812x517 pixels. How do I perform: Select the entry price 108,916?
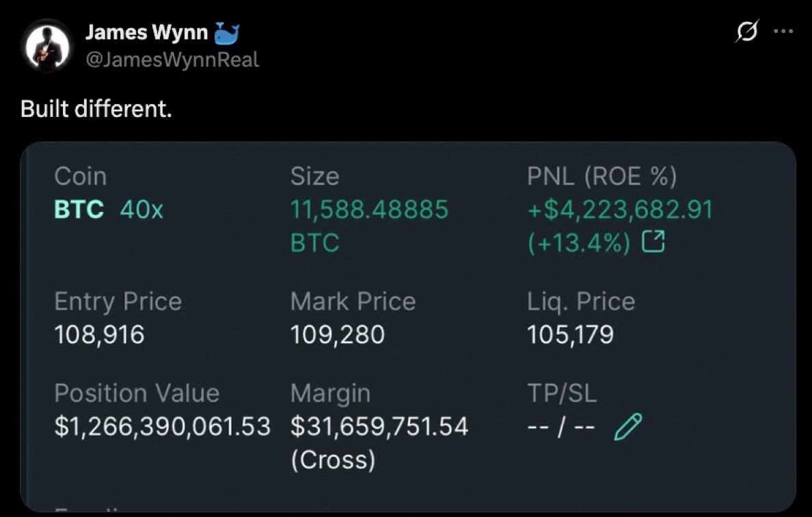coord(99,334)
